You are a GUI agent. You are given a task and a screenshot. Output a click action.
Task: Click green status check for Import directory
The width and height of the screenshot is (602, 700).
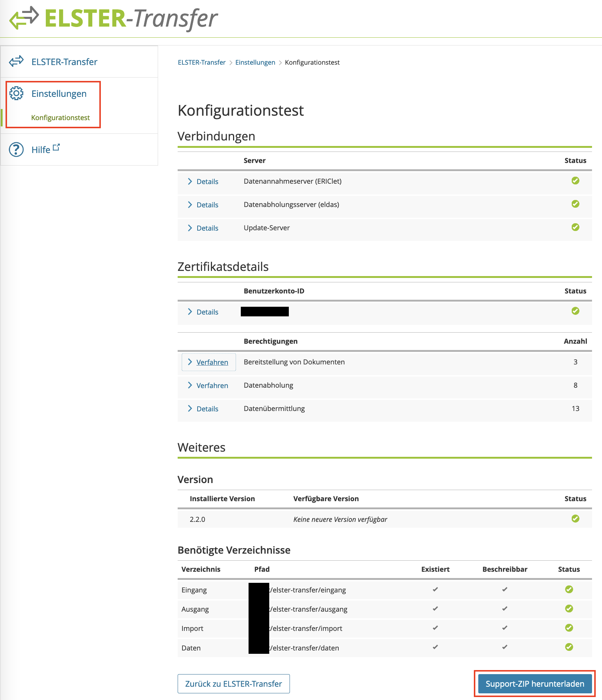pos(569,628)
